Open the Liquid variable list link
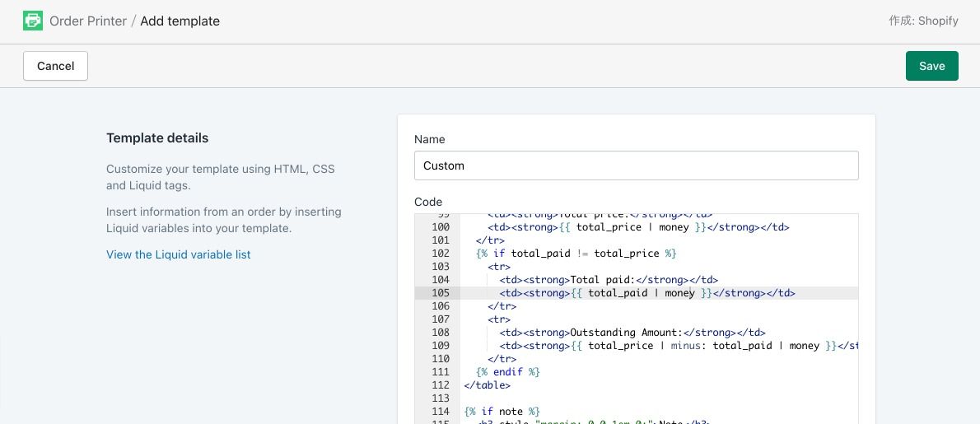This screenshot has height=424, width=980. pyautogui.click(x=179, y=254)
